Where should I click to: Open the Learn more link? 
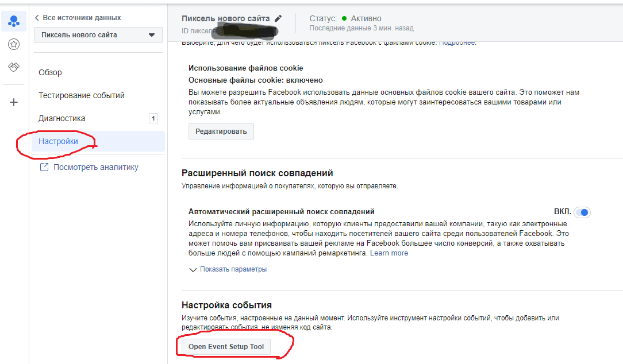click(389, 253)
